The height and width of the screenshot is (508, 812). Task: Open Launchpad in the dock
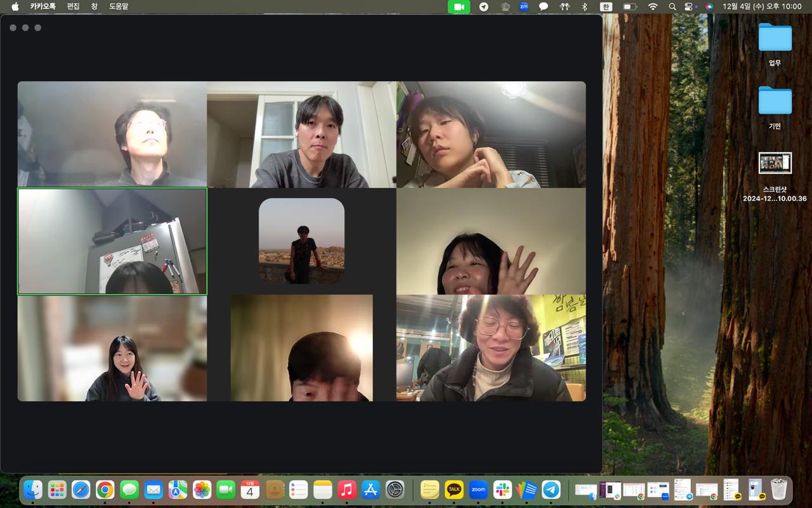(57, 490)
